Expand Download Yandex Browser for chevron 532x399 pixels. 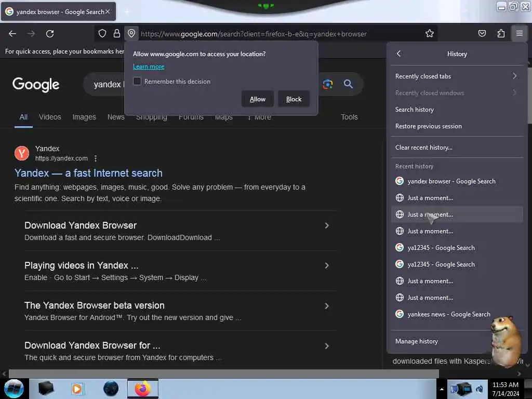click(327, 346)
